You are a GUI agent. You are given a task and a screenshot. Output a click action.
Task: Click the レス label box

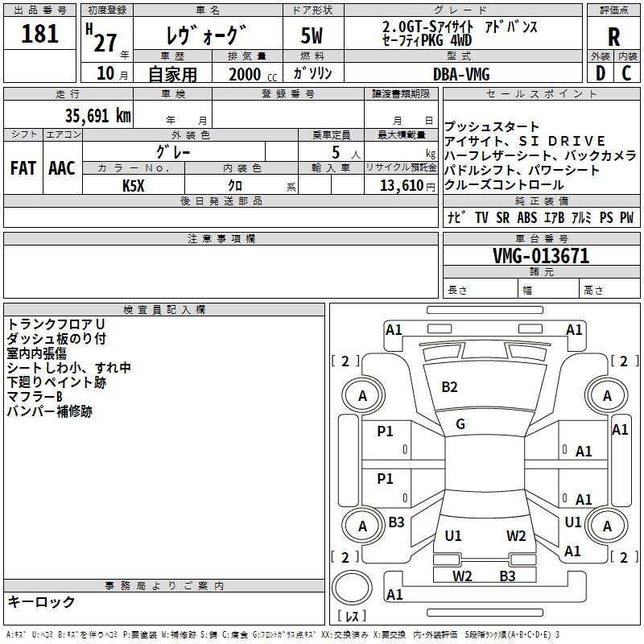click(x=352, y=617)
